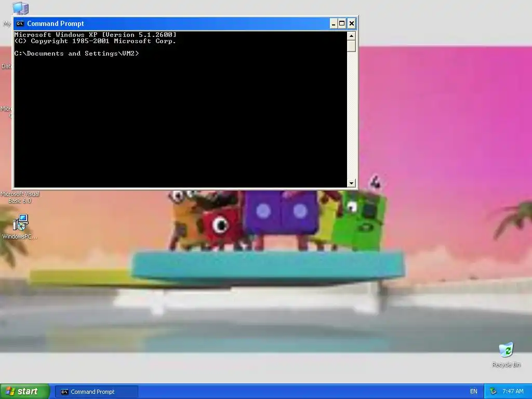Click the vertical scrollbar thumb in Command Prompt
The image size is (532, 399).
pos(351,46)
